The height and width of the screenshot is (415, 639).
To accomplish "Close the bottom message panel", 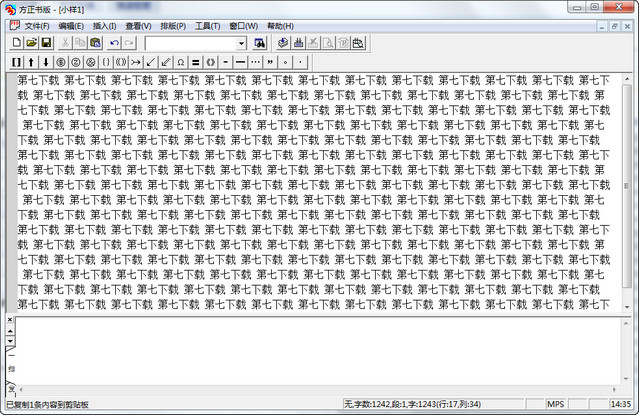I will 11,320.
